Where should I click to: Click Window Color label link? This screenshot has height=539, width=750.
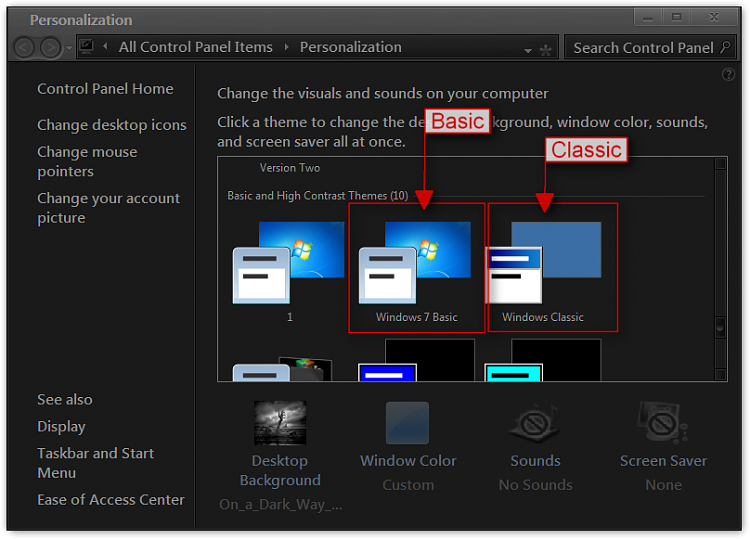coord(408,461)
